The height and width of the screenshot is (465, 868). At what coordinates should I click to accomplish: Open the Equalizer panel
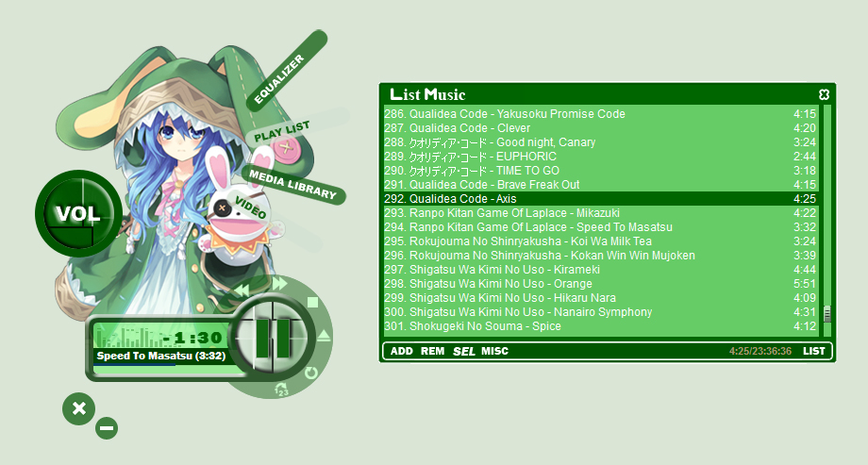[279, 79]
